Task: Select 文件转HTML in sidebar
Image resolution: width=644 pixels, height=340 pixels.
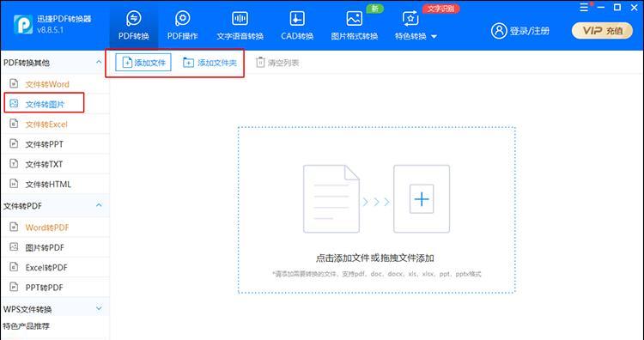Action: click(55, 185)
